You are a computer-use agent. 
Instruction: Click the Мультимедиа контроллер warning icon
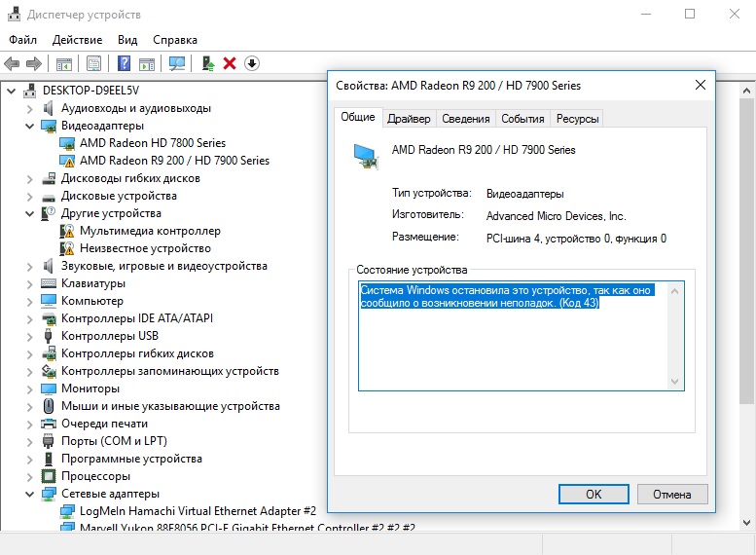67,231
